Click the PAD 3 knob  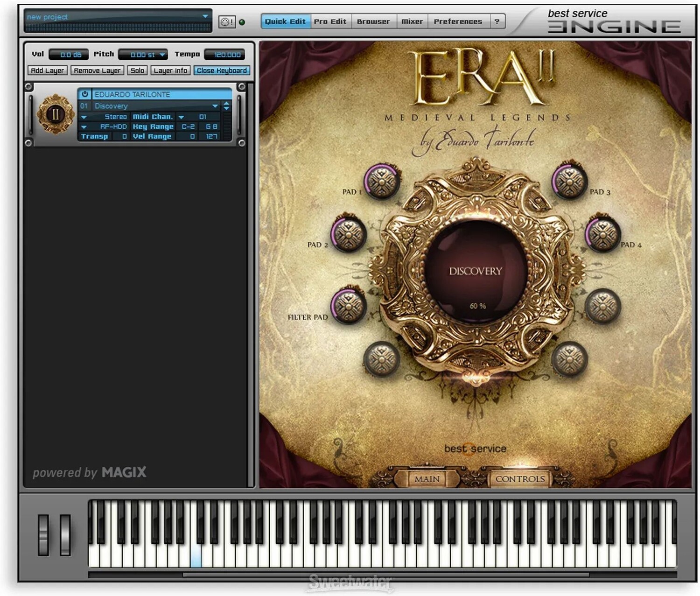click(x=569, y=181)
